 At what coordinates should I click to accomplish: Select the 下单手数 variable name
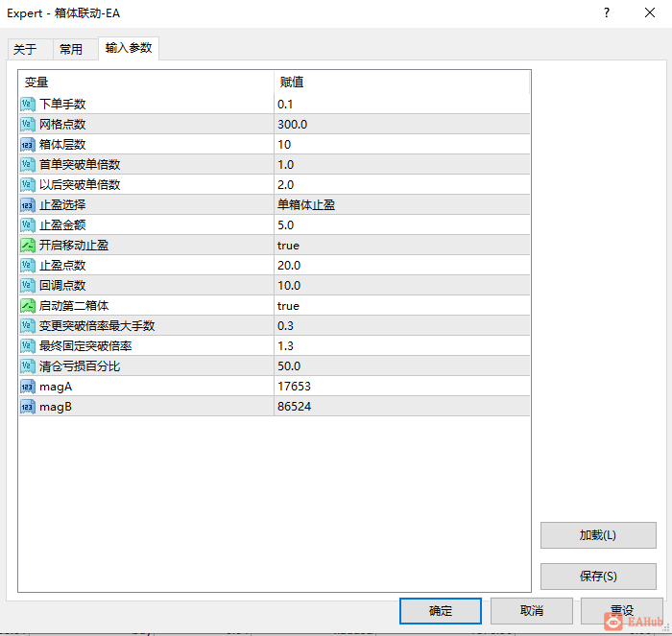tap(62, 104)
